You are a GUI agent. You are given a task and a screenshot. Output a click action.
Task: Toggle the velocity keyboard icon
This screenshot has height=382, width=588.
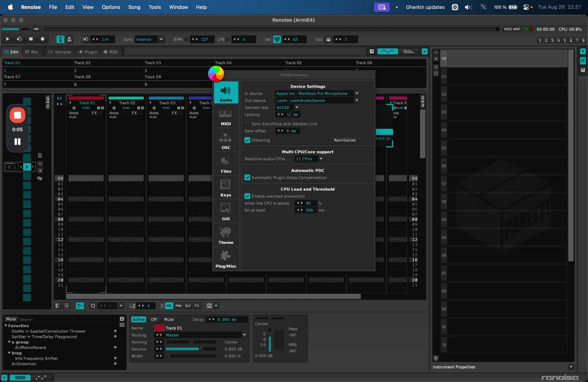(277, 40)
